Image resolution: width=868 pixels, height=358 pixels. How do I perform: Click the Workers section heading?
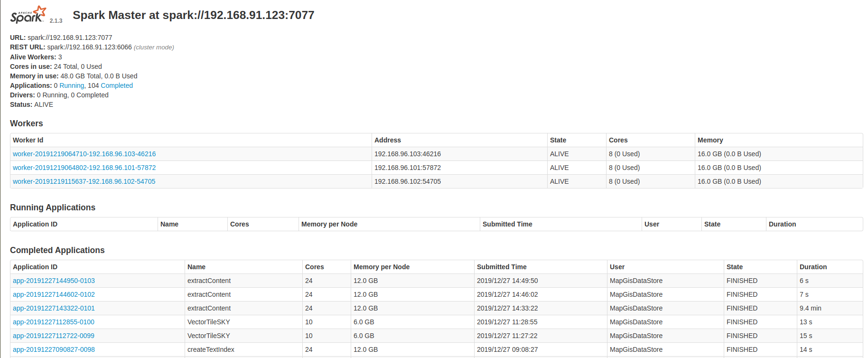pyautogui.click(x=27, y=123)
